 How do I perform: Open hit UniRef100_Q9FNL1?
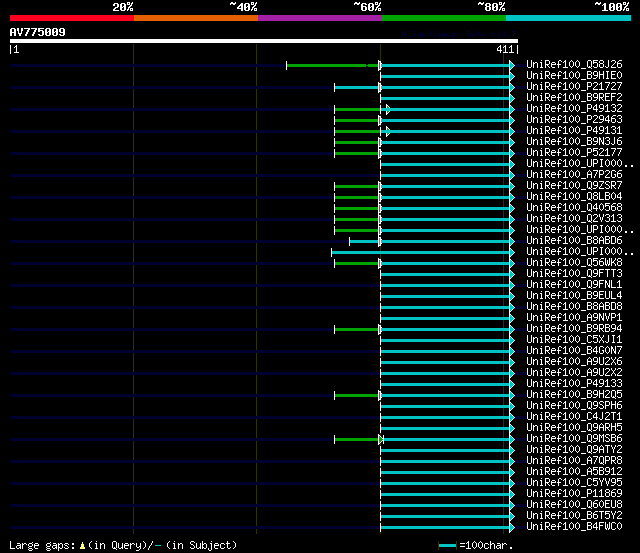574,285
